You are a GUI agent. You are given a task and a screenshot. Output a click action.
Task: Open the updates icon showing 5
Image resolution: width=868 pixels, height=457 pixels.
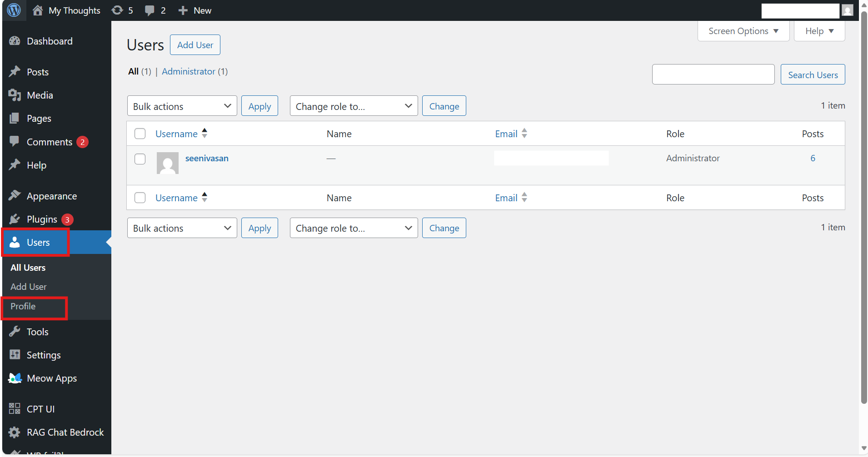[x=117, y=10]
